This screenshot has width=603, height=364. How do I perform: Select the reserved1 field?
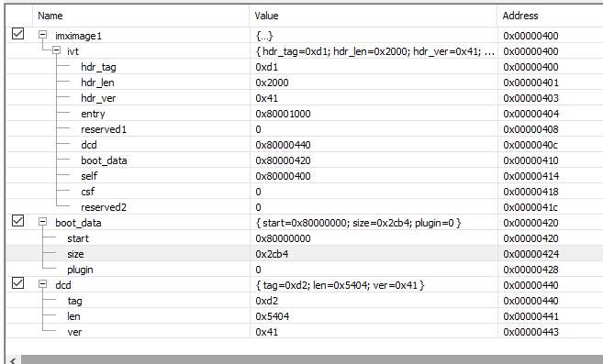point(104,129)
